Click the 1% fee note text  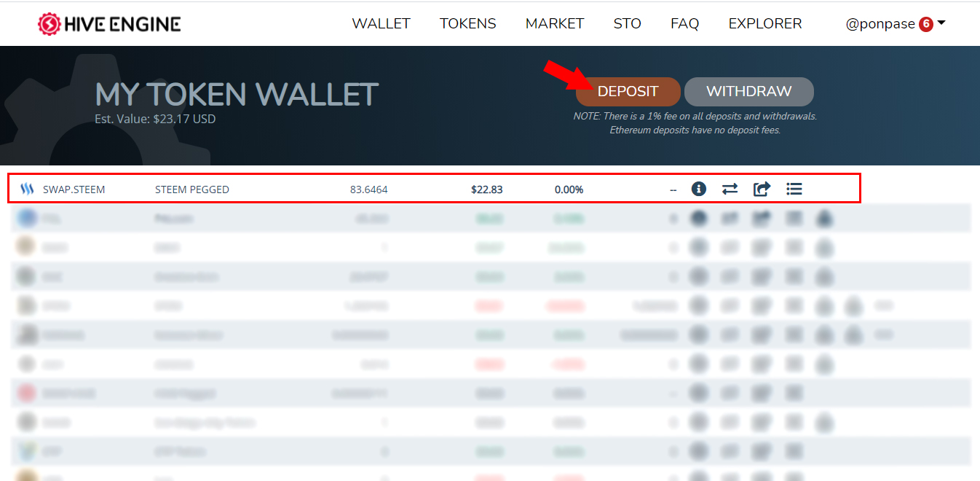click(x=695, y=123)
